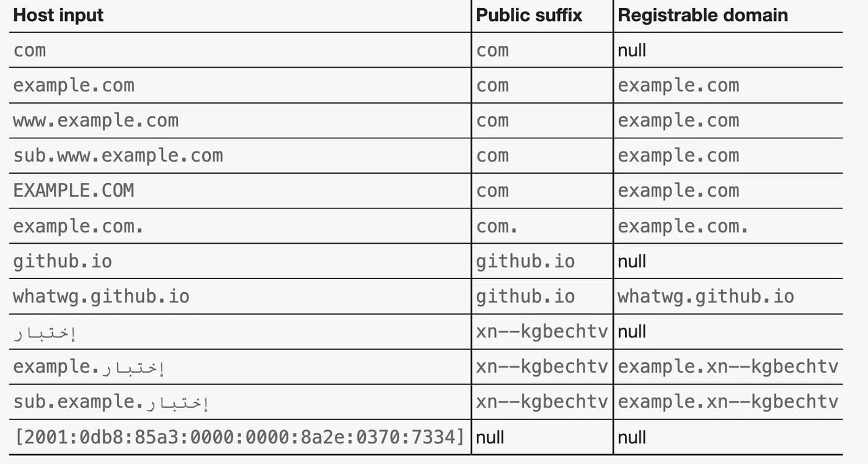This screenshot has height=464, width=868.
Task: Select the Arabic-only host input cell
Action: 45,332
